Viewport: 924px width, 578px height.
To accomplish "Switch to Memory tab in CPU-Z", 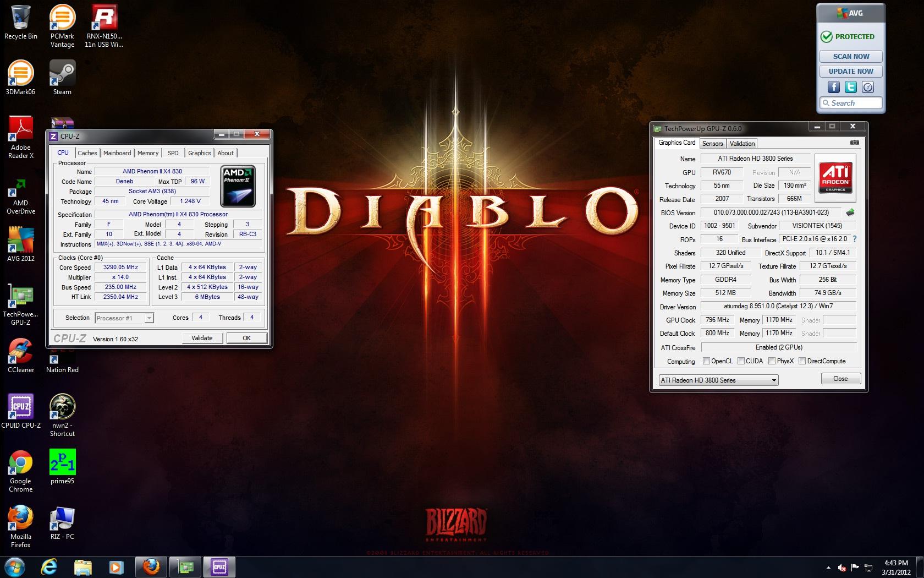I will pos(148,153).
